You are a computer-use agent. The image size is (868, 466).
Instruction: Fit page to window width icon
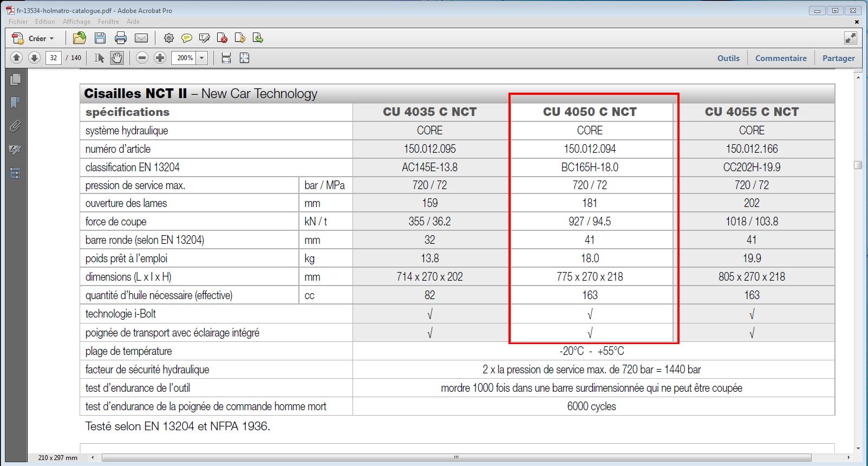226,57
